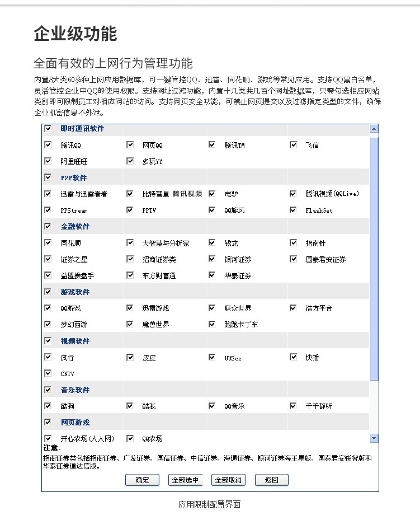
Task: Click the scrollbar down arrow
Action: click(x=374, y=438)
